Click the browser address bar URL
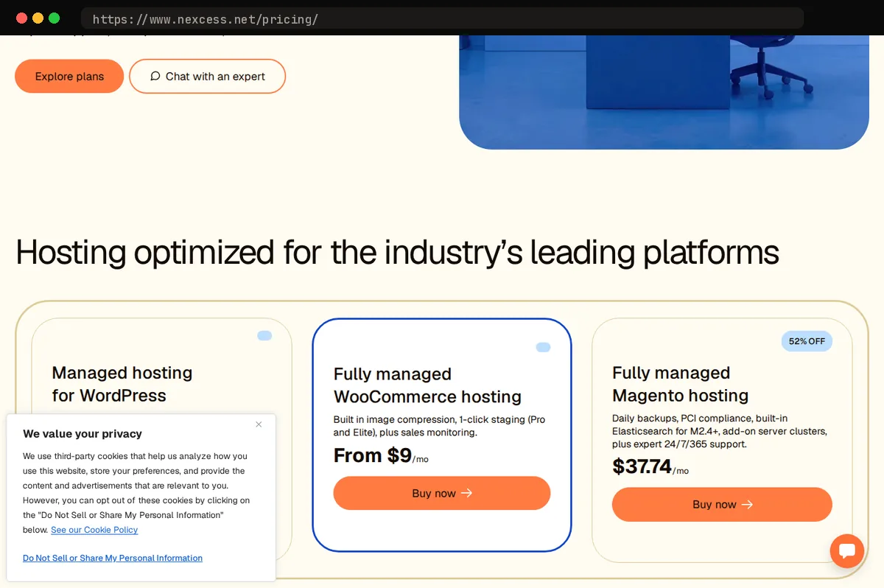The height and width of the screenshot is (588, 884). (206, 19)
